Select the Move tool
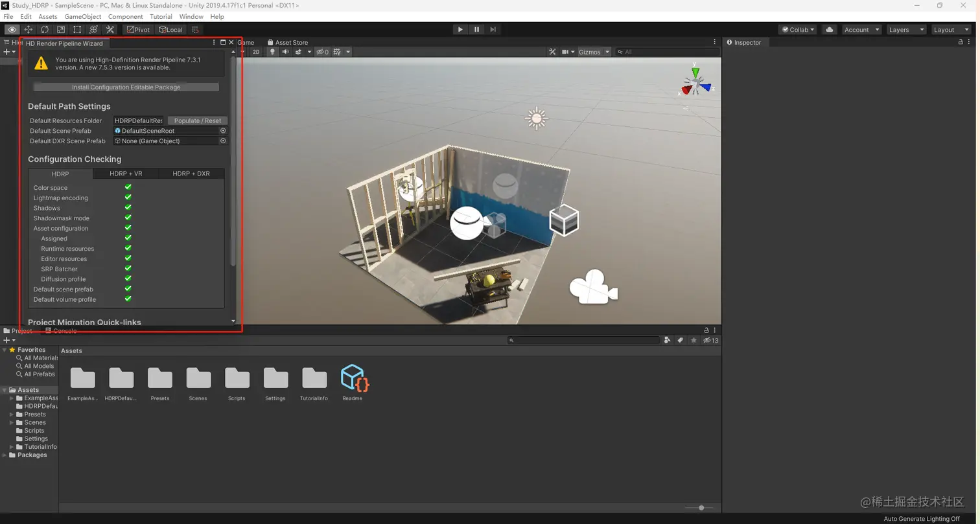980x524 pixels. point(29,30)
